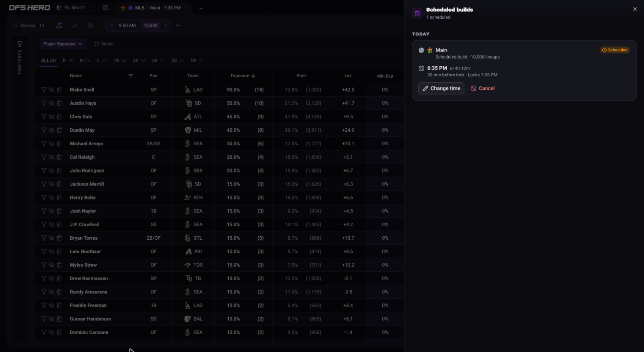Click the brain icon
Screen dimensions: 644x352
(90, 26)
